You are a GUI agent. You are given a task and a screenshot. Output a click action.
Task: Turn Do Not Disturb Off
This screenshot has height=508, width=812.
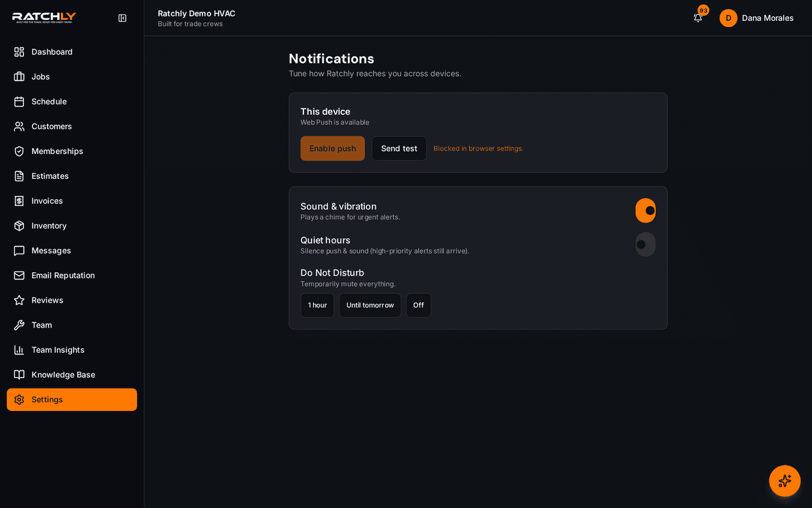(x=418, y=305)
